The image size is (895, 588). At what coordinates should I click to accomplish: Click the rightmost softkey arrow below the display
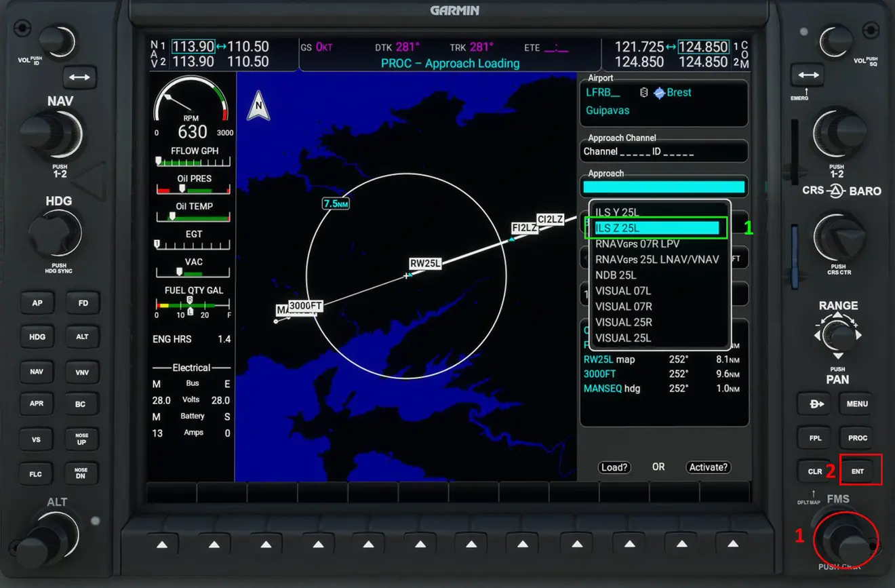click(732, 545)
